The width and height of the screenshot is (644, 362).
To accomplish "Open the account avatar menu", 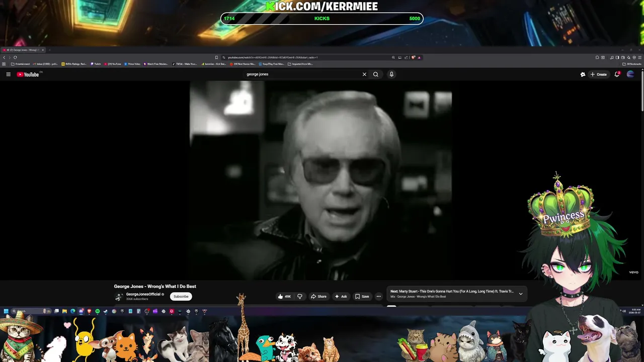I will point(630,74).
